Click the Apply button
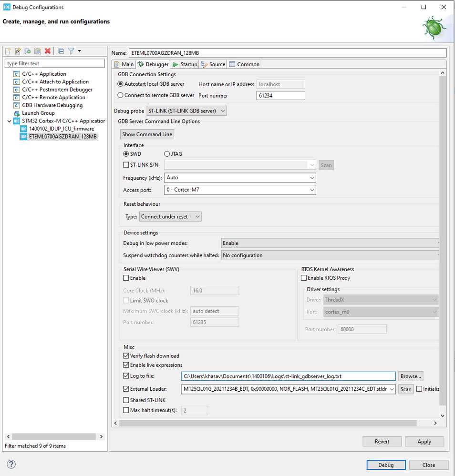 [424, 441]
